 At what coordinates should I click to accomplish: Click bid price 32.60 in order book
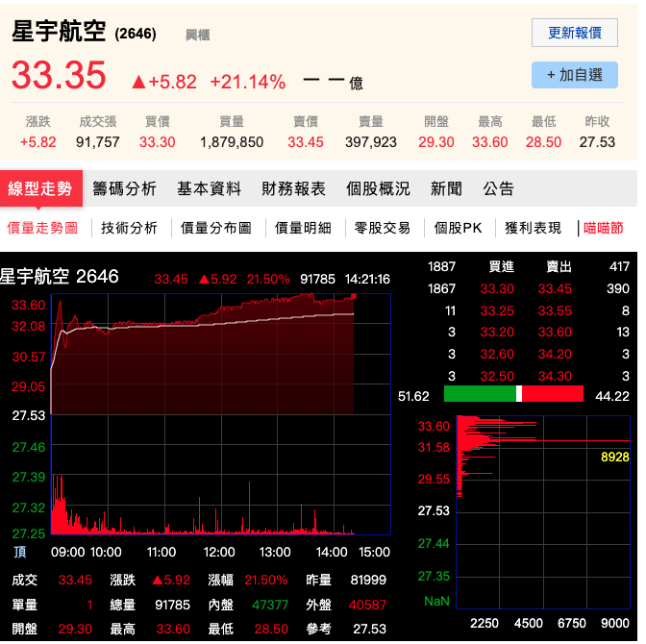click(497, 354)
